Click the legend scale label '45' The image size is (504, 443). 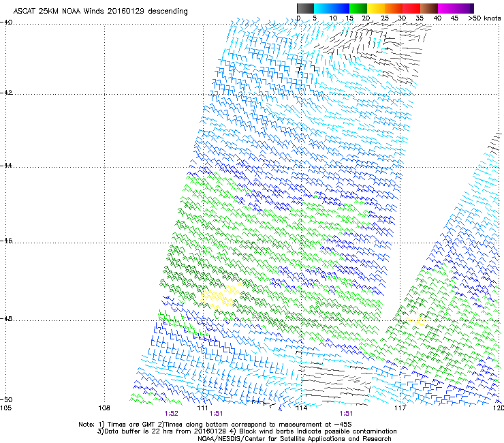pyautogui.click(x=454, y=18)
